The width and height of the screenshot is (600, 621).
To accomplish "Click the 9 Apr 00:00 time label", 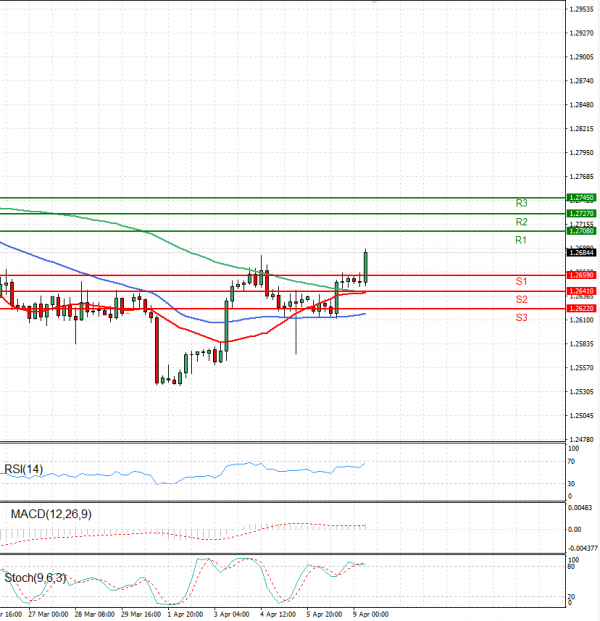I will pos(370,615).
